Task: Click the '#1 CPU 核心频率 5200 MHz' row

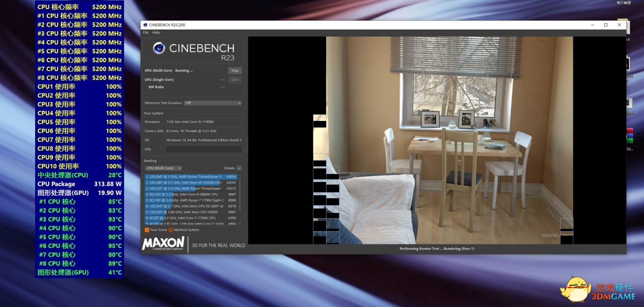Action: pos(80,16)
